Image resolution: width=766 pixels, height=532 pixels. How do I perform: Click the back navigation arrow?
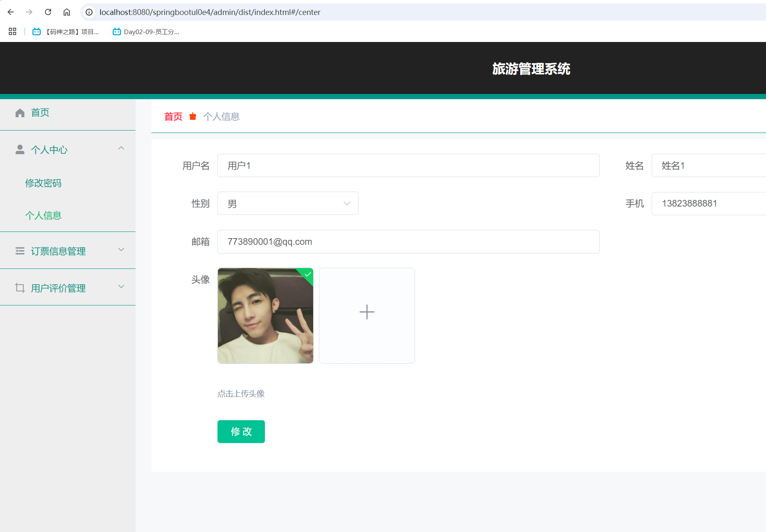pos(10,12)
